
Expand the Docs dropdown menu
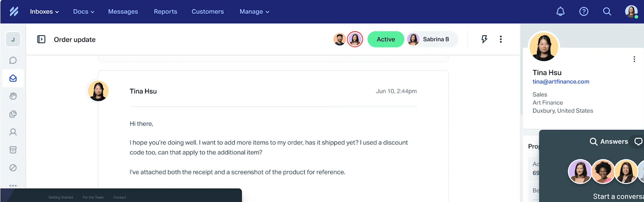tap(84, 12)
